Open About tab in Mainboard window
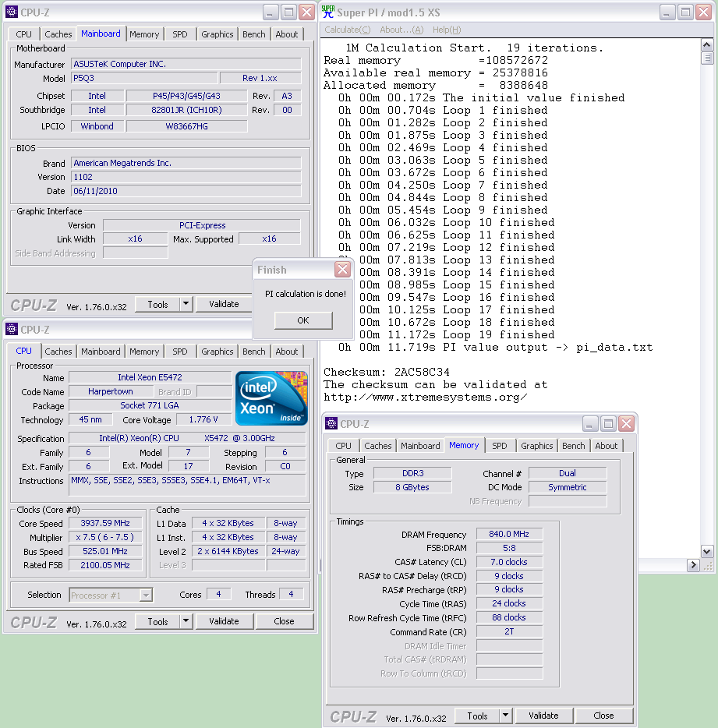Screen dimensions: 718x728 click(287, 34)
